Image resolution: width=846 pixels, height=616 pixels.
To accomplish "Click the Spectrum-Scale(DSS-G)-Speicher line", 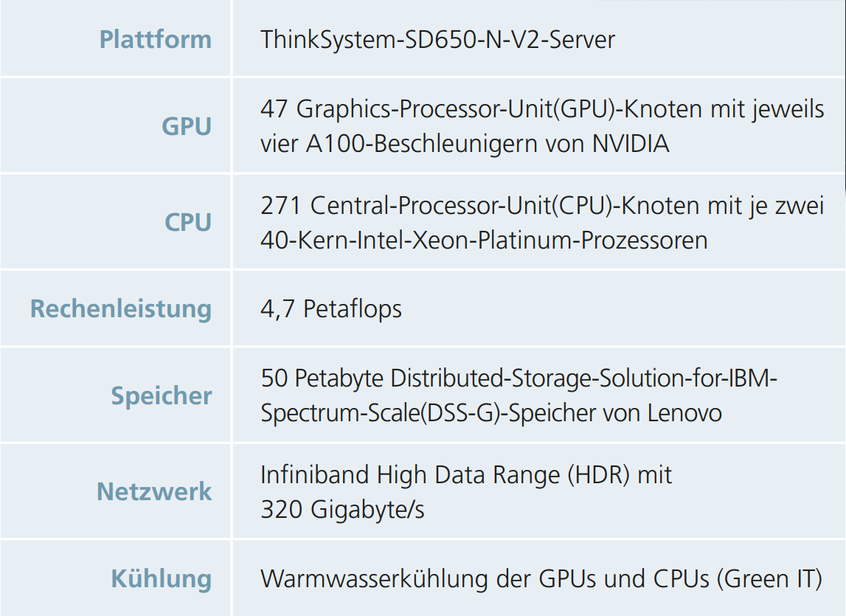I will pyautogui.click(x=490, y=412).
